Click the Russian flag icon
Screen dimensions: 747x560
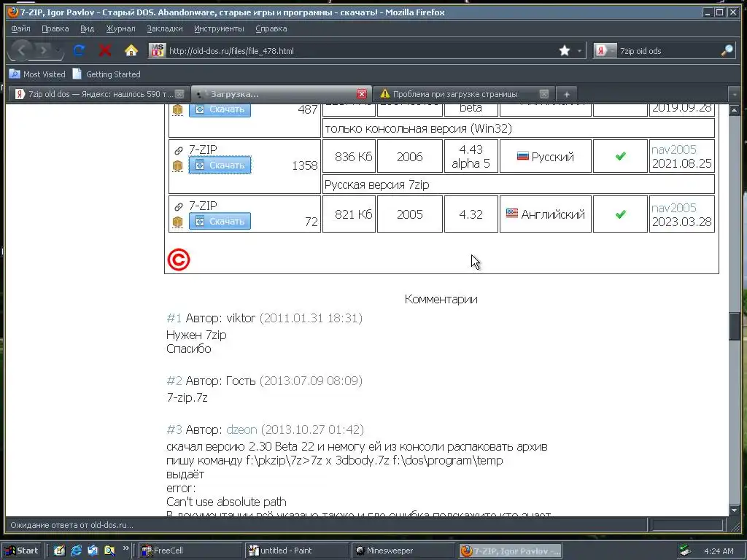tap(522, 156)
